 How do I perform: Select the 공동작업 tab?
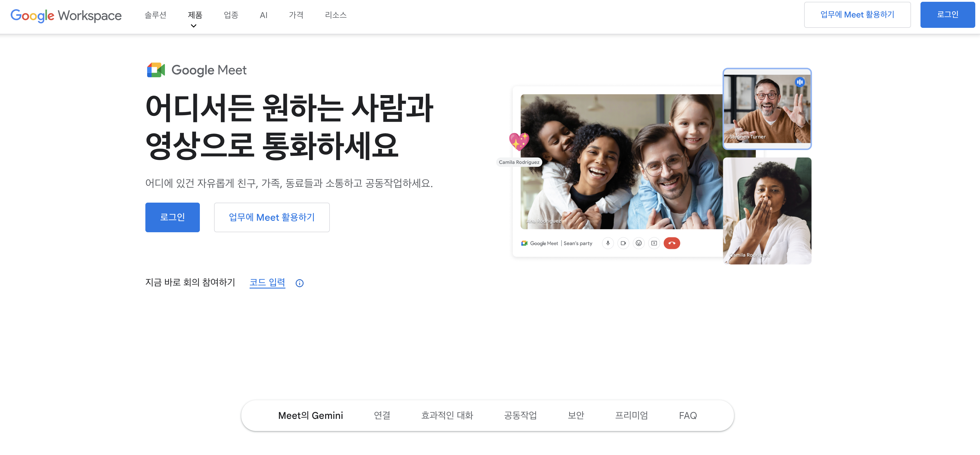click(x=520, y=415)
